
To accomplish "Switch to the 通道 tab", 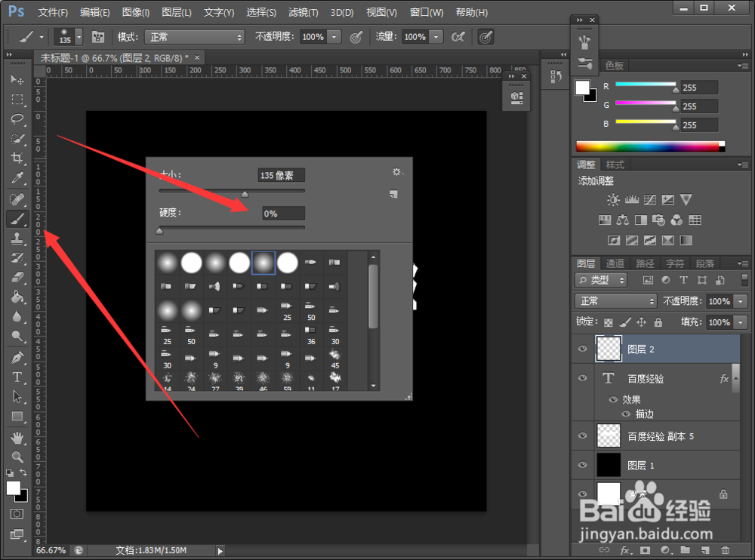I will coord(615,263).
